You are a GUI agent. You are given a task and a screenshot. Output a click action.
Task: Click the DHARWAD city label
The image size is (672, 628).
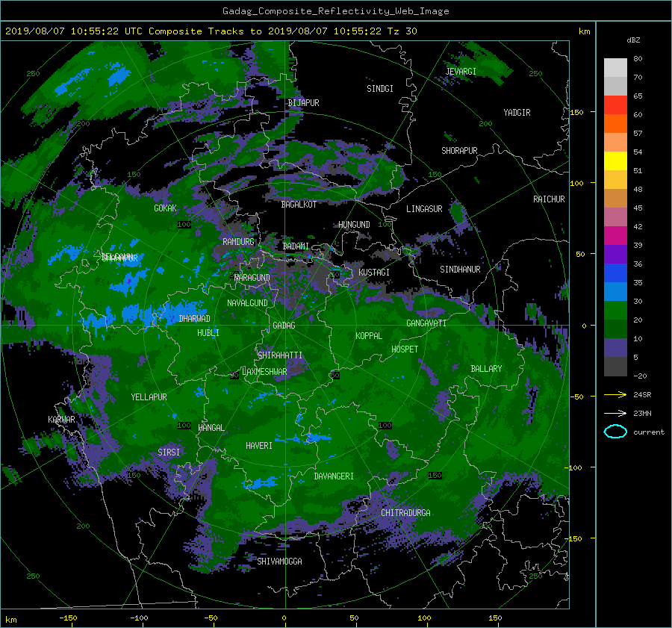(194, 319)
